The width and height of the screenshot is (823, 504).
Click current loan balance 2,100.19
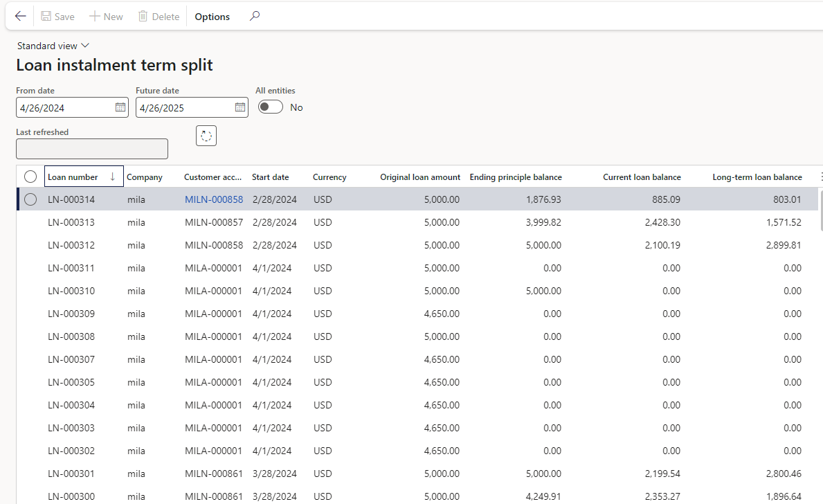pos(662,245)
